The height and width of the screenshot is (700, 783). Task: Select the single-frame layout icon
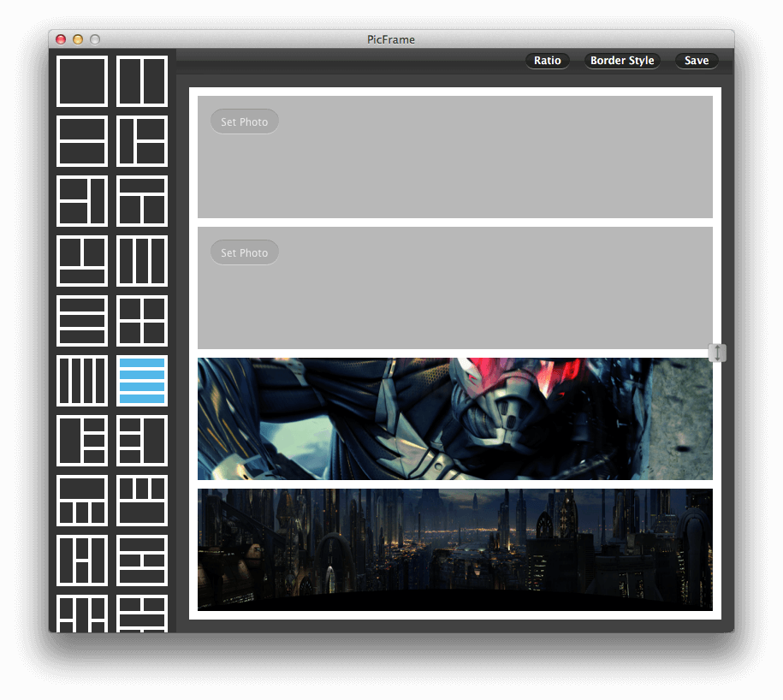point(82,81)
